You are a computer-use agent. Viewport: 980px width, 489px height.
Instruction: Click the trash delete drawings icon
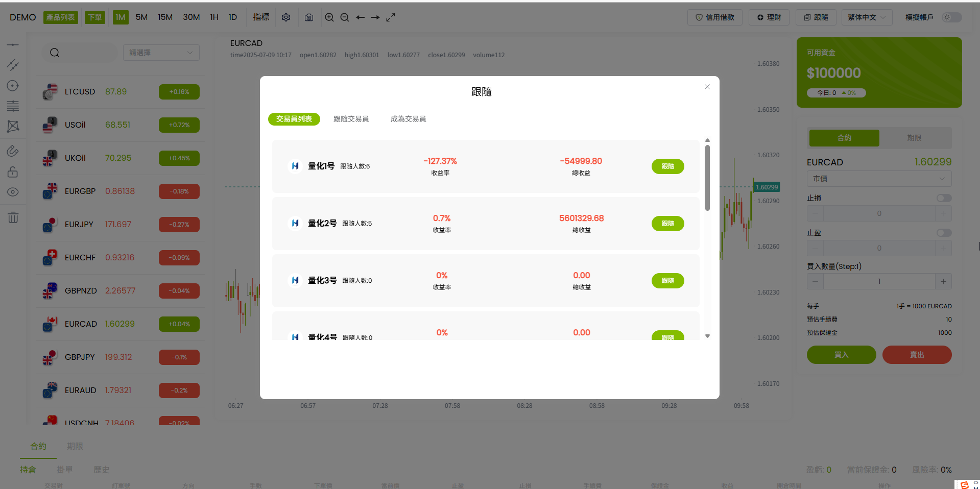tap(13, 217)
